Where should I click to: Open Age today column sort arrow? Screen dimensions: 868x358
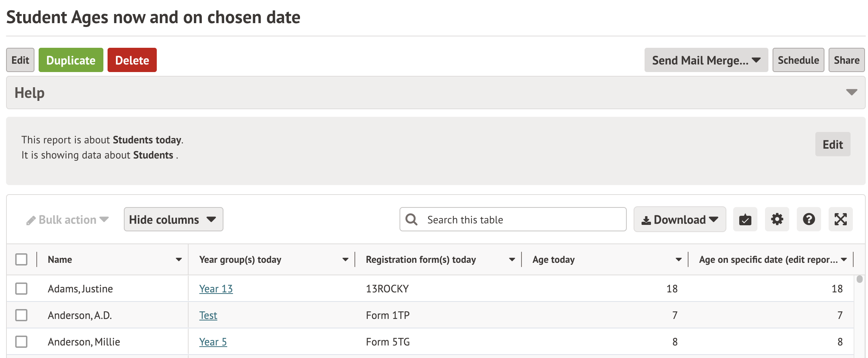click(x=678, y=260)
